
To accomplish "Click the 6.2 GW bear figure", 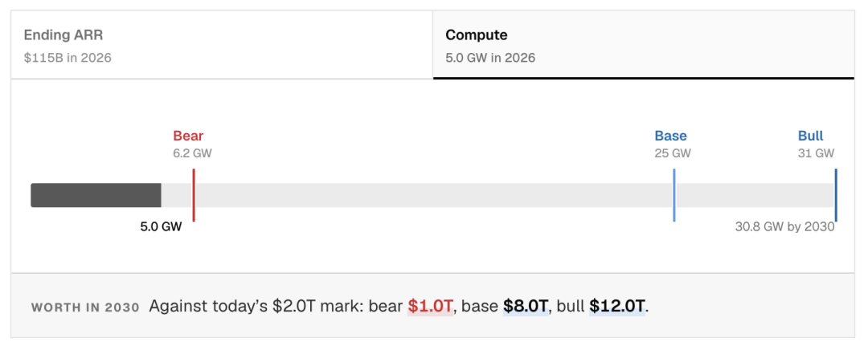I will pyautogui.click(x=192, y=153).
